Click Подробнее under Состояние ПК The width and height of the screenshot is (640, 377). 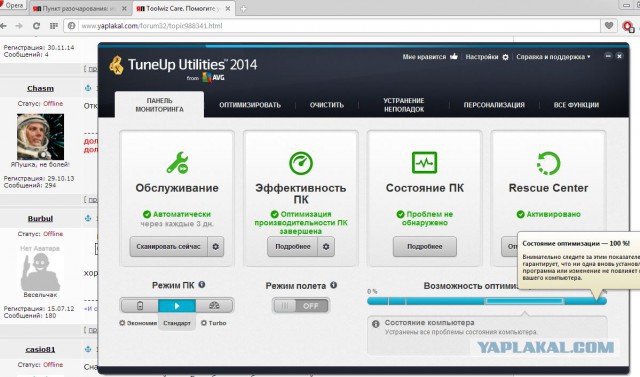[x=424, y=246]
